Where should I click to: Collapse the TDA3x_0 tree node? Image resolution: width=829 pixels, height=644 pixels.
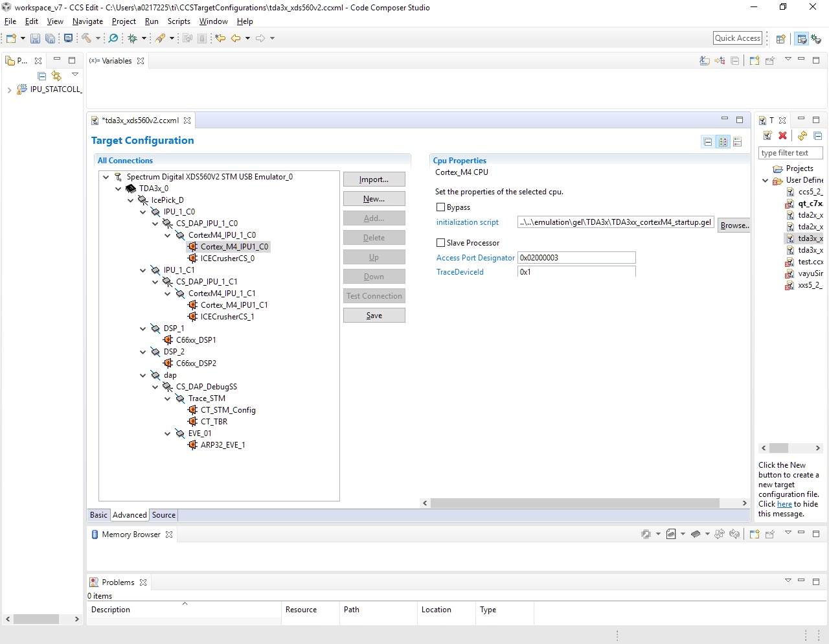click(118, 189)
